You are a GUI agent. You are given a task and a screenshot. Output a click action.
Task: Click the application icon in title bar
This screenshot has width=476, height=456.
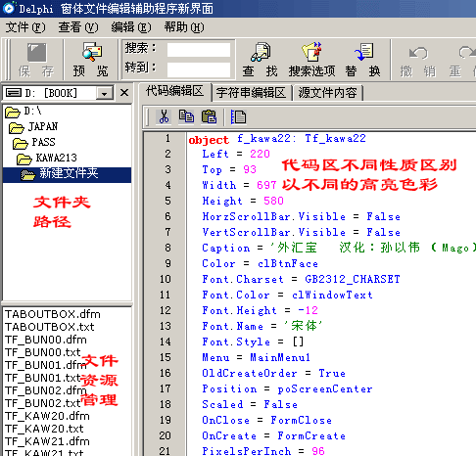9,8
